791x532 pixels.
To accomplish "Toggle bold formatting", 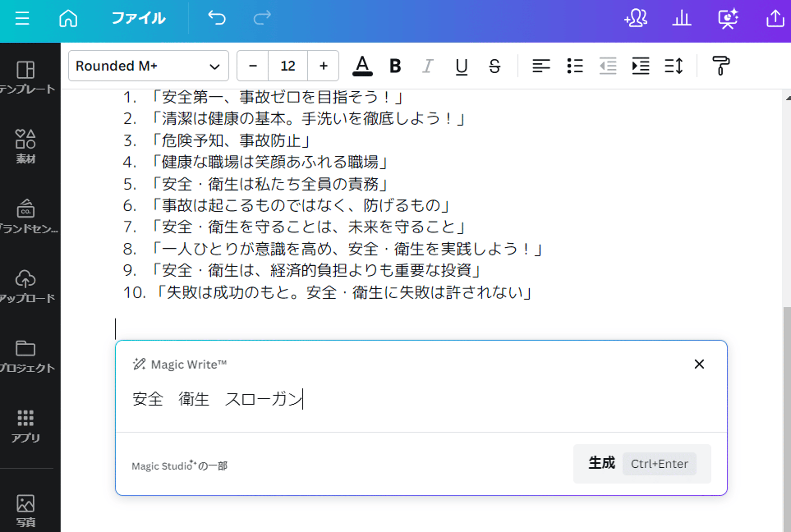I will 395,66.
